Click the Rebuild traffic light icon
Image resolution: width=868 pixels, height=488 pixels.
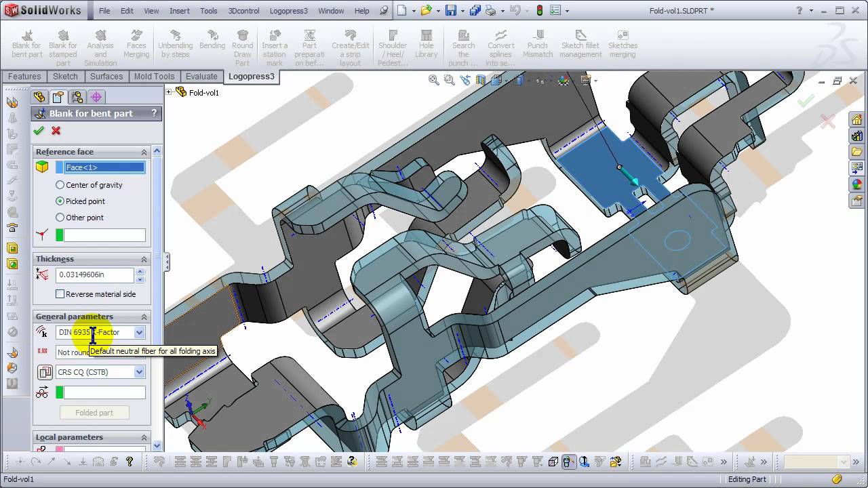pyautogui.click(x=539, y=10)
